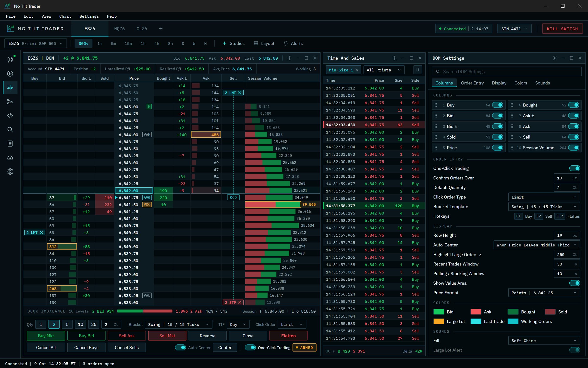Pick the Large Lot orange color swatch
This screenshot has height=368, width=588.
pos(439,321)
